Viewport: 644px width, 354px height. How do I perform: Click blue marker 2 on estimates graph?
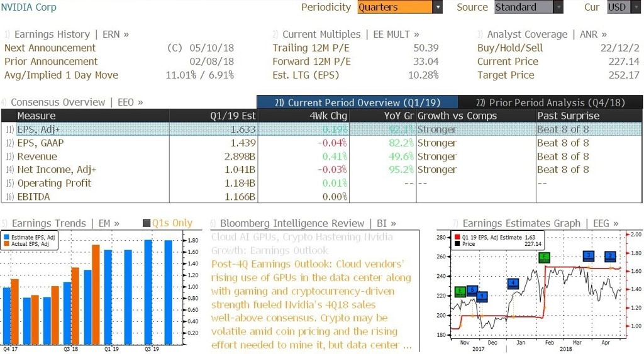[x=610, y=257]
